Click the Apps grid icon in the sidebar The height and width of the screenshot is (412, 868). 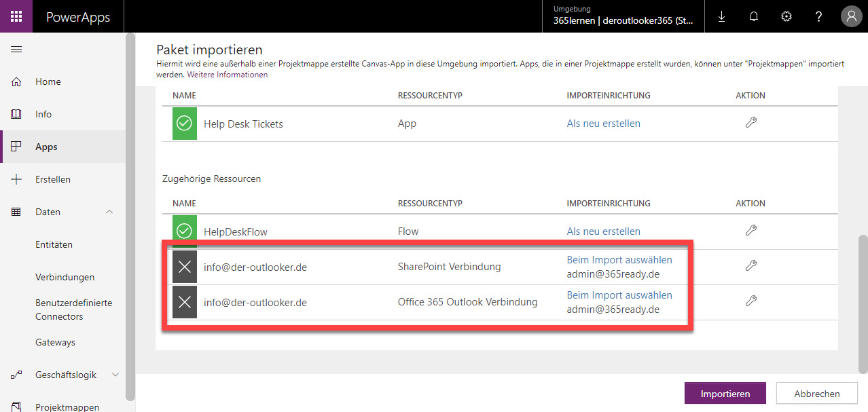point(17,147)
